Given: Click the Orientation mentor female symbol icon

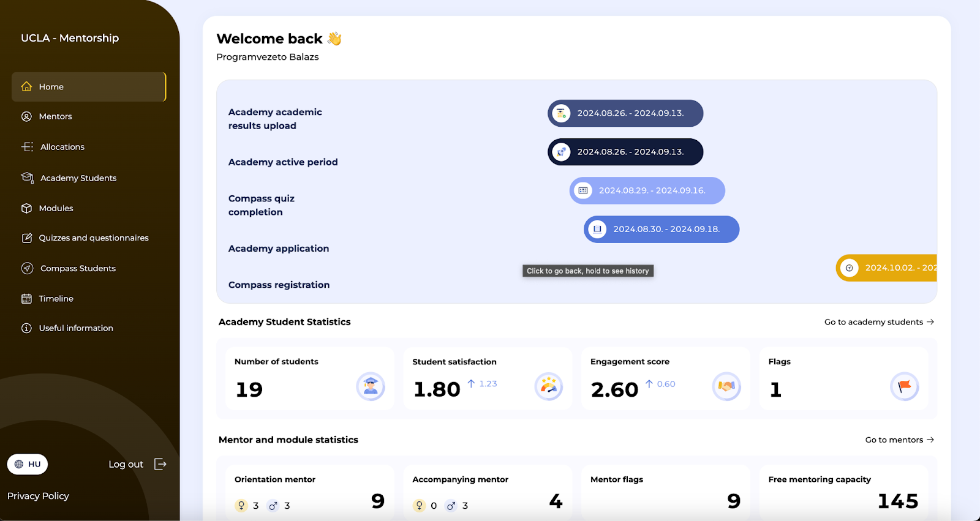Looking at the screenshot, I should click(x=241, y=505).
